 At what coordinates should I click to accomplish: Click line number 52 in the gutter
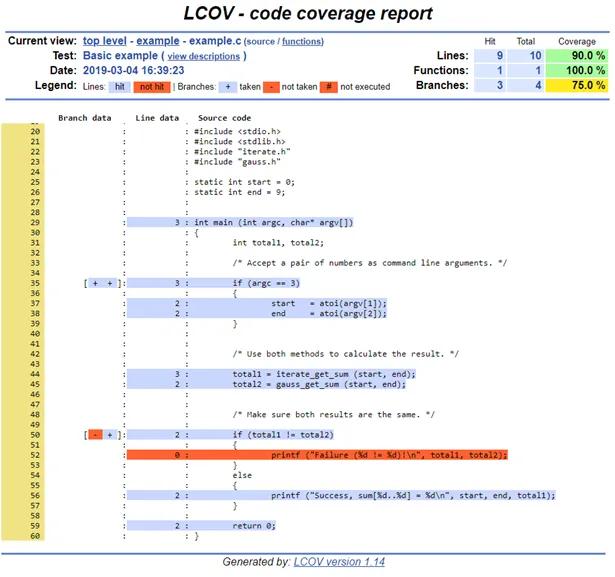[x=35, y=455]
